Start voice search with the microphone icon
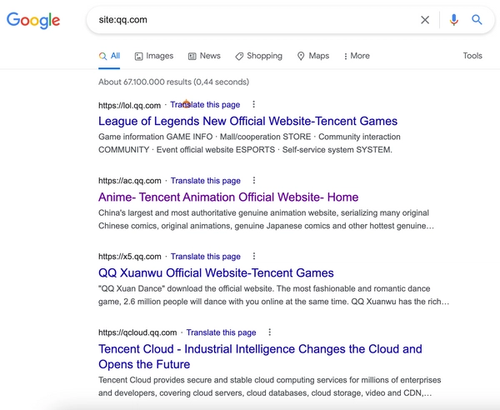The width and height of the screenshot is (500, 410). click(454, 20)
